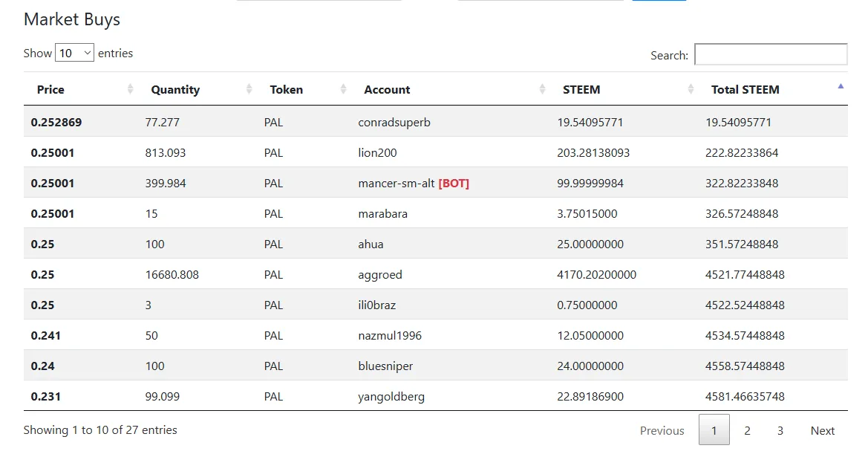Click quantity cell 77.277
The width and height of the screenshot is (868, 457).
[162, 123]
